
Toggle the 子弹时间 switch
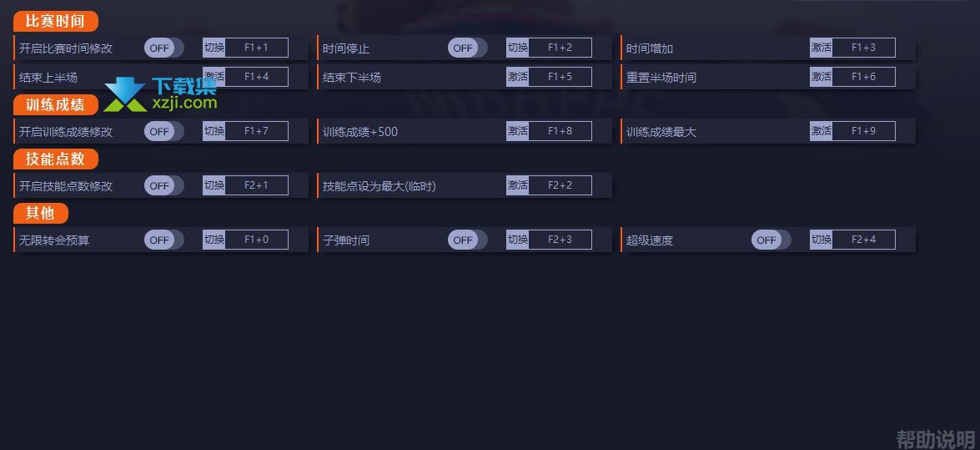pyautogui.click(x=468, y=240)
